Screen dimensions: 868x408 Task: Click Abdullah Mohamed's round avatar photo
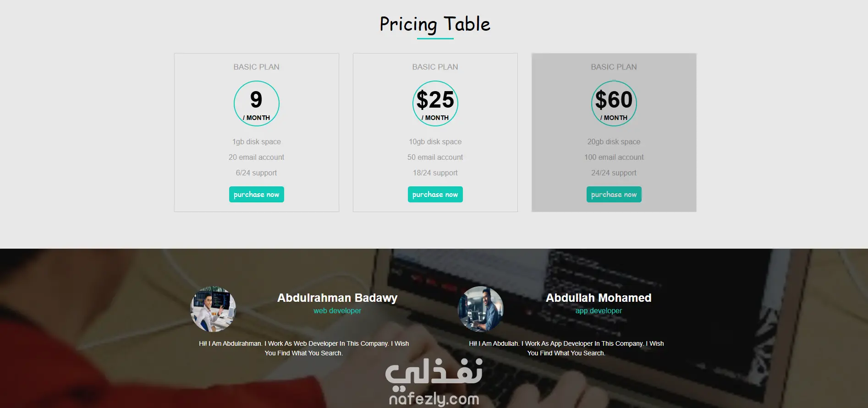[480, 309]
